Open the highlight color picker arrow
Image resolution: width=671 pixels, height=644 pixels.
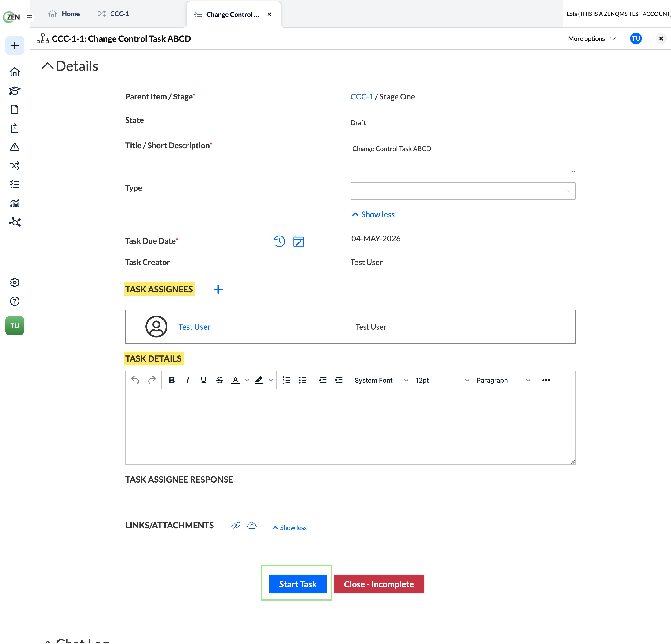tap(271, 380)
